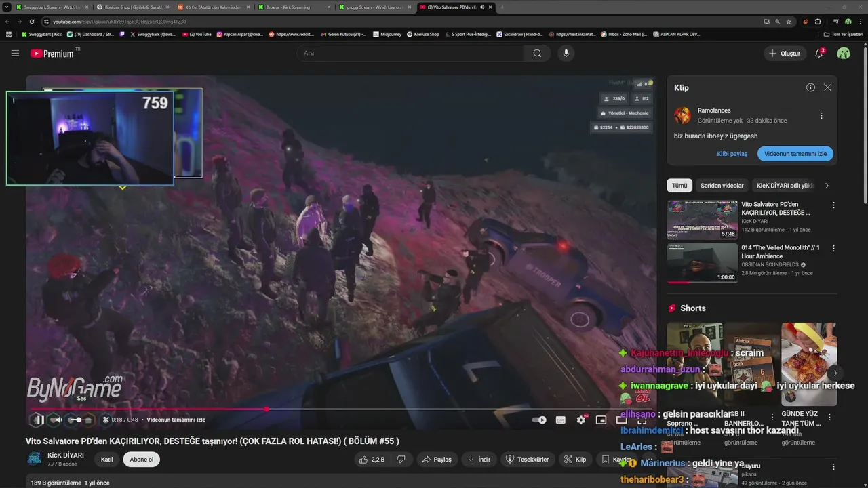Join channel with Katıl button
This screenshot has height=488, width=868.
pos(106,459)
